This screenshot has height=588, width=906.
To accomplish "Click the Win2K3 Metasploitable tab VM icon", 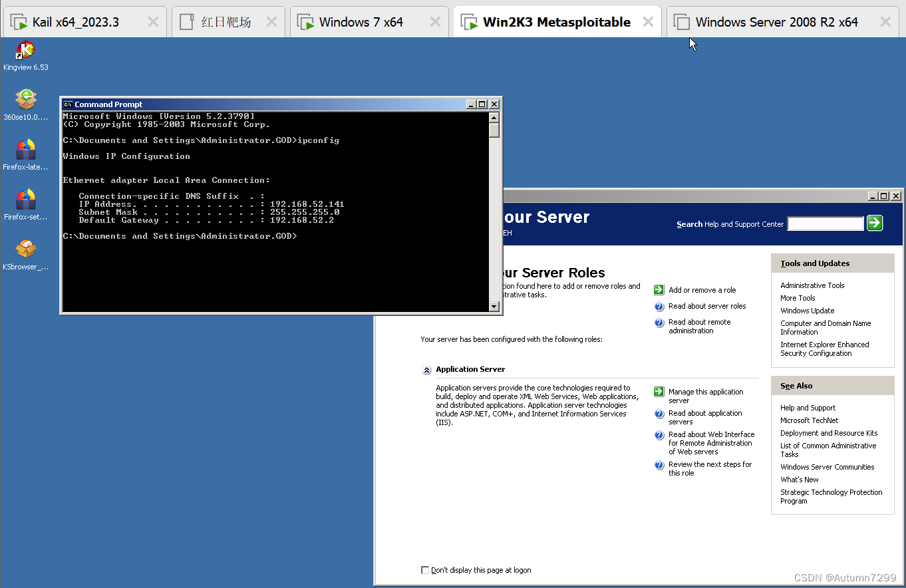I will pyautogui.click(x=470, y=22).
